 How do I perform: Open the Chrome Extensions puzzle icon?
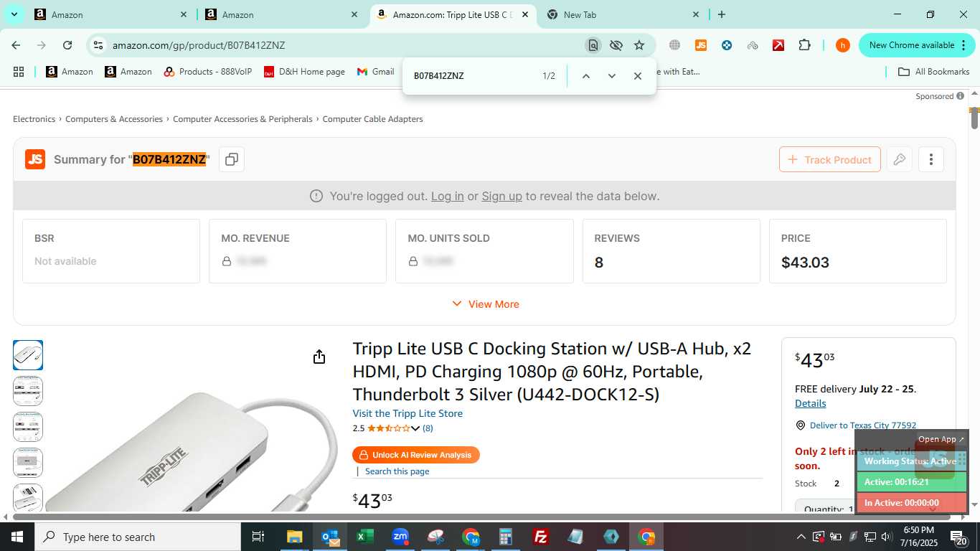point(804,45)
